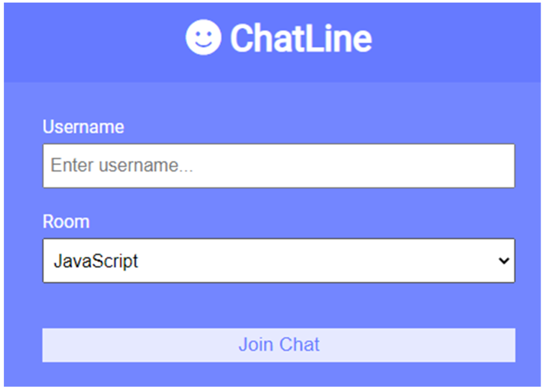This screenshot has height=392, width=544.
Task: Click the label above the room selector
Action: click(x=66, y=222)
